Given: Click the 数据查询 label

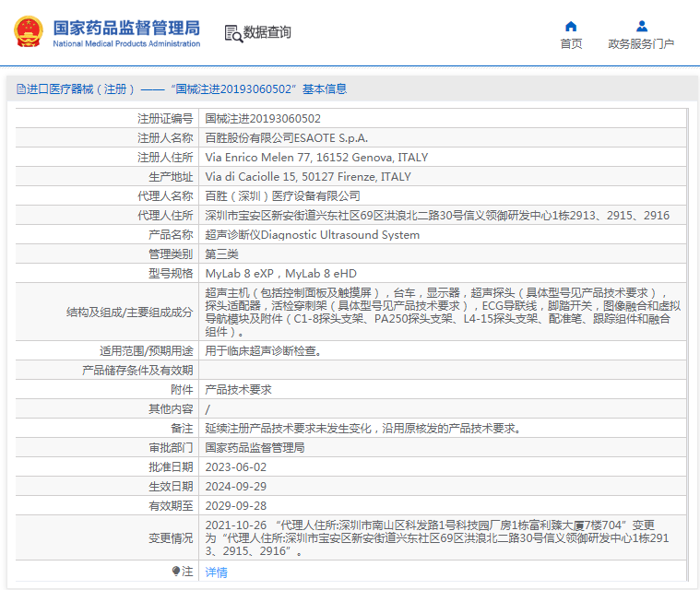Looking at the screenshot, I should [267, 32].
